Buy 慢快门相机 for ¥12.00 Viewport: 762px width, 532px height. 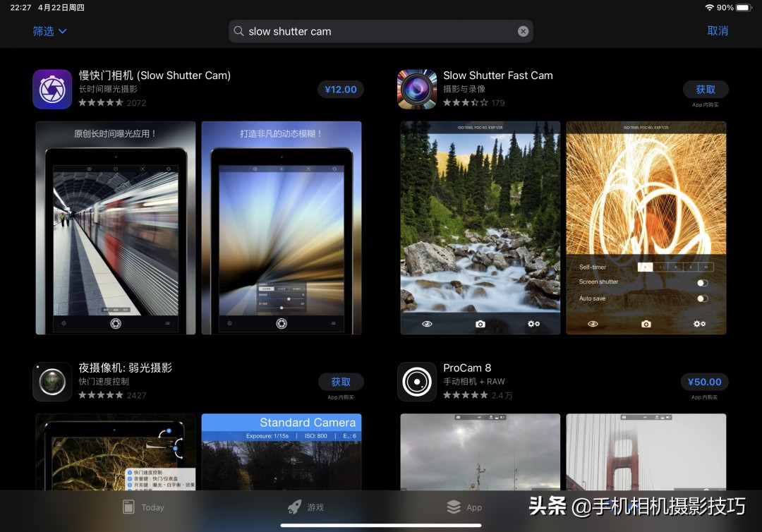click(x=341, y=90)
